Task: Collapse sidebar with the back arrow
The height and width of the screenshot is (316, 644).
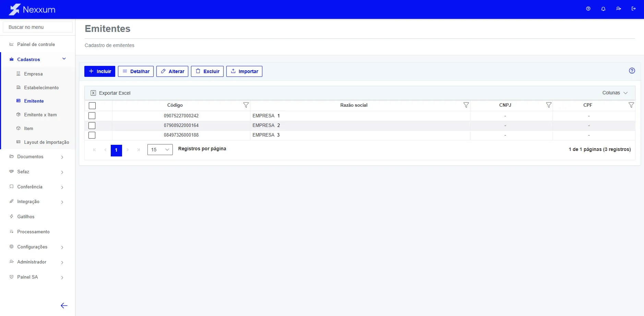Action: [64, 306]
